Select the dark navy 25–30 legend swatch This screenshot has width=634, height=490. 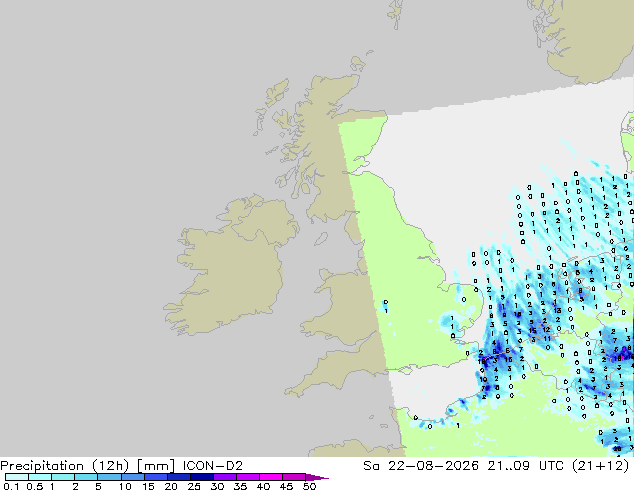[x=202, y=477]
